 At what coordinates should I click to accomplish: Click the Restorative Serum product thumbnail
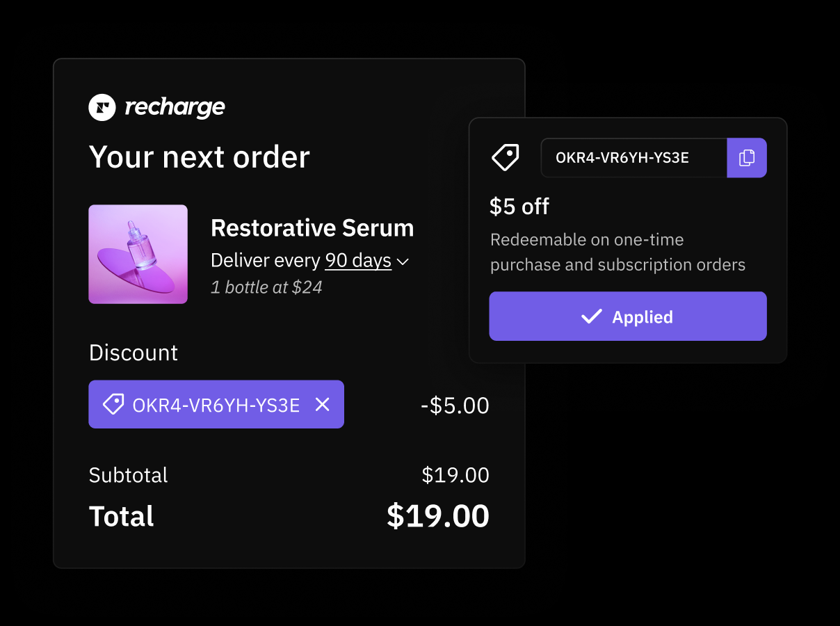pyautogui.click(x=138, y=254)
